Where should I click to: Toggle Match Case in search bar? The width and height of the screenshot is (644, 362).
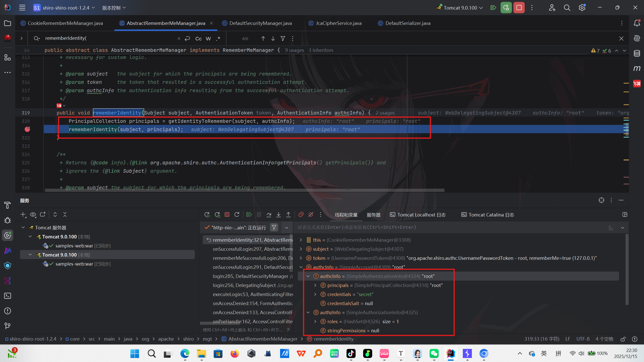198,39
